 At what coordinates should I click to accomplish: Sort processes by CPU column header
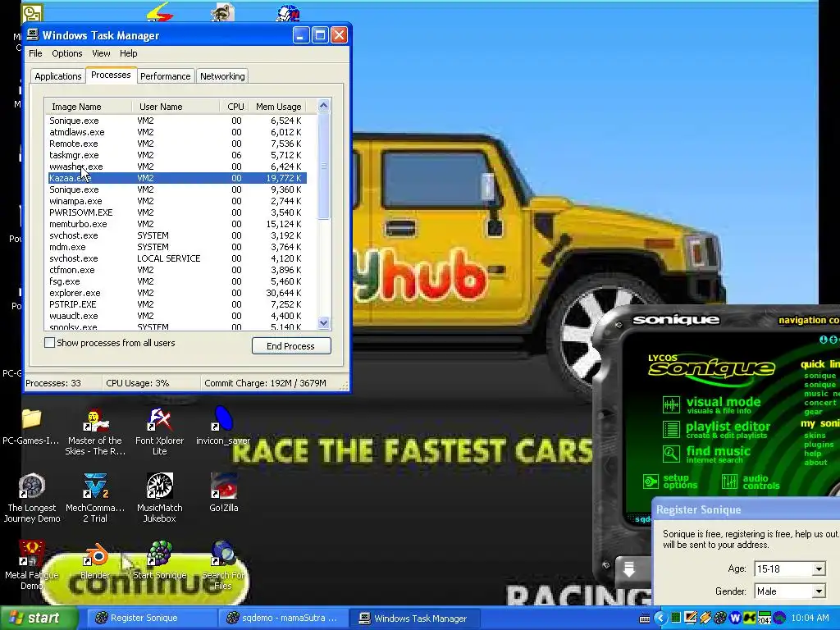(235, 107)
